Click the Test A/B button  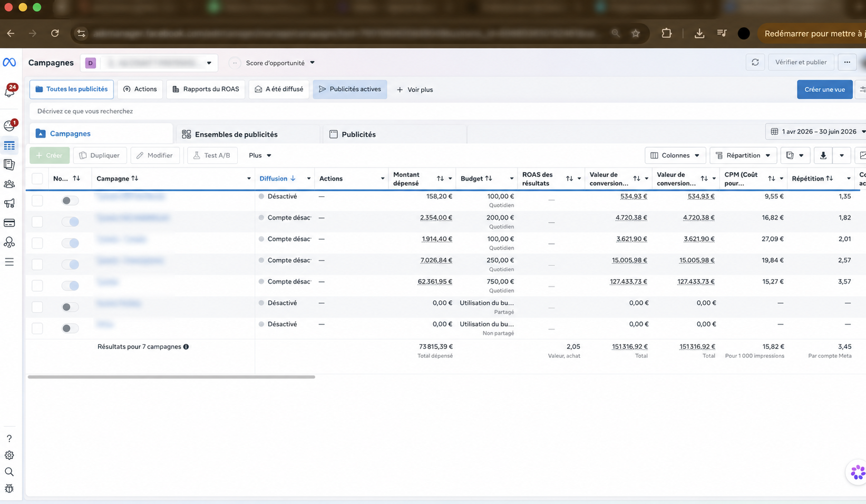tap(212, 155)
